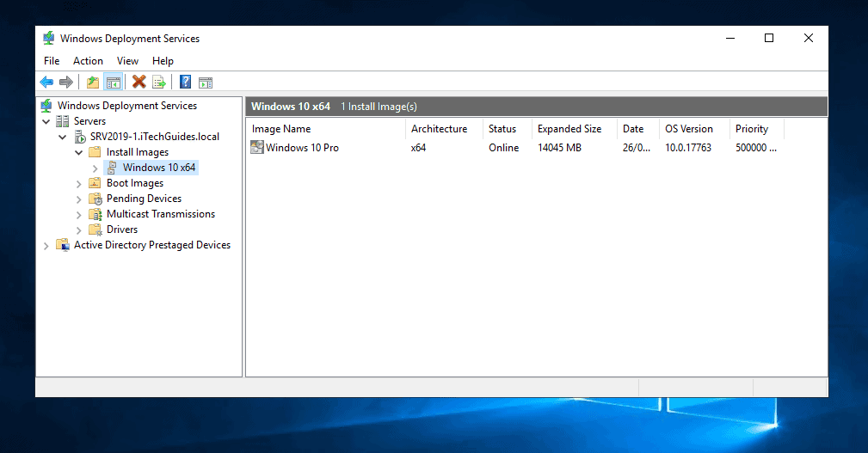Click the Active Directory Prestaged Devices icon
Image resolution: width=868 pixels, height=453 pixels.
tap(63, 245)
